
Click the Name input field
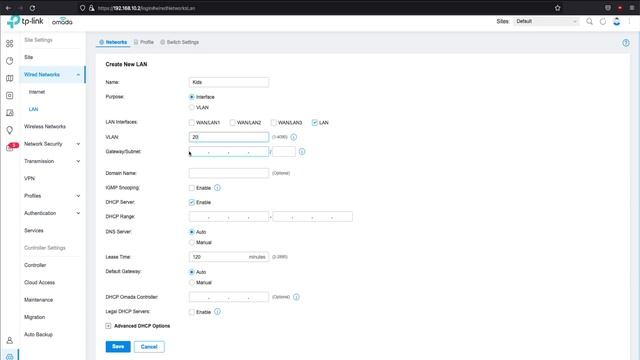(229, 82)
